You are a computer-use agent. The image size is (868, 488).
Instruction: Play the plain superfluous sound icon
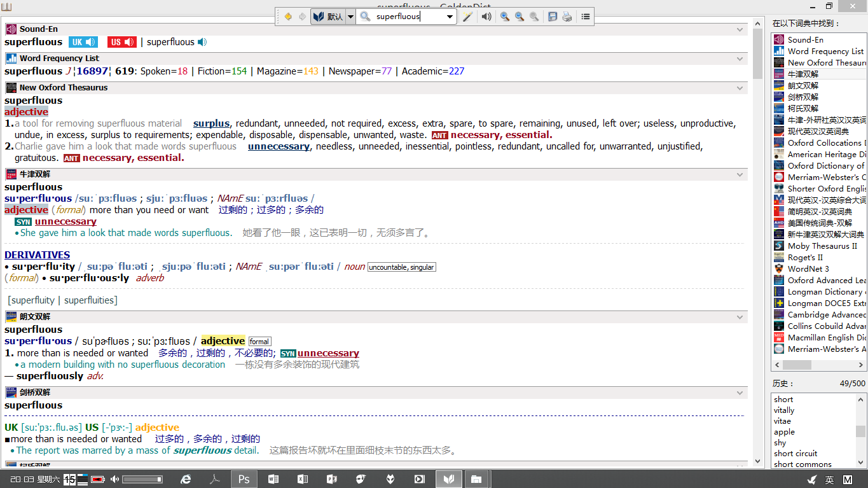pyautogui.click(x=202, y=42)
